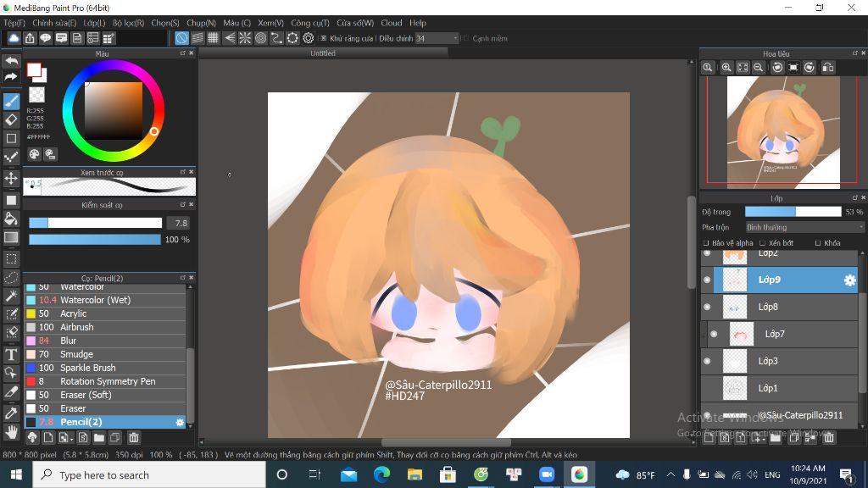Image resolution: width=868 pixels, height=488 pixels.
Task: Select the Select Pen tool
Action: (11, 315)
